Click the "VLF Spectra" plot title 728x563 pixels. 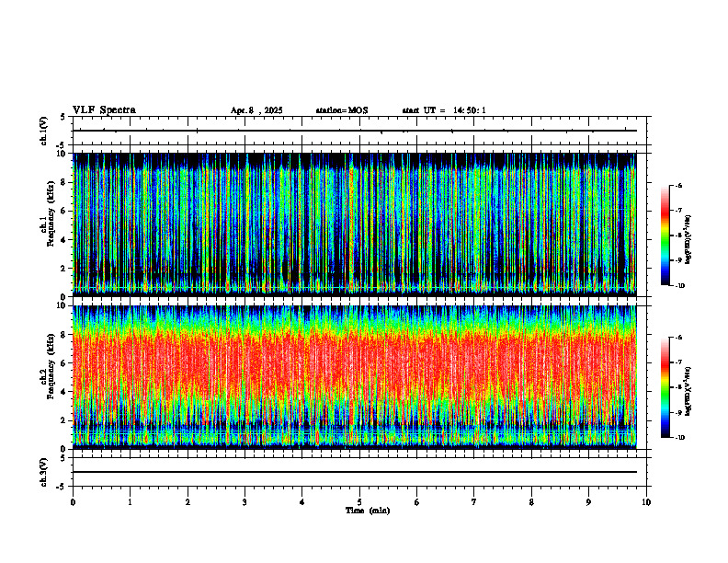(104, 110)
